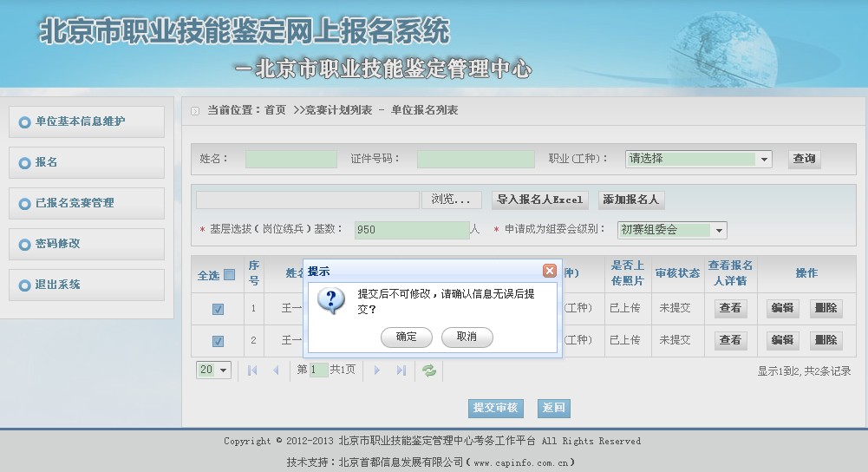Image resolution: width=868 pixels, height=472 pixels.
Task: Click 首页 link in the breadcrumb
Action: tap(275, 110)
